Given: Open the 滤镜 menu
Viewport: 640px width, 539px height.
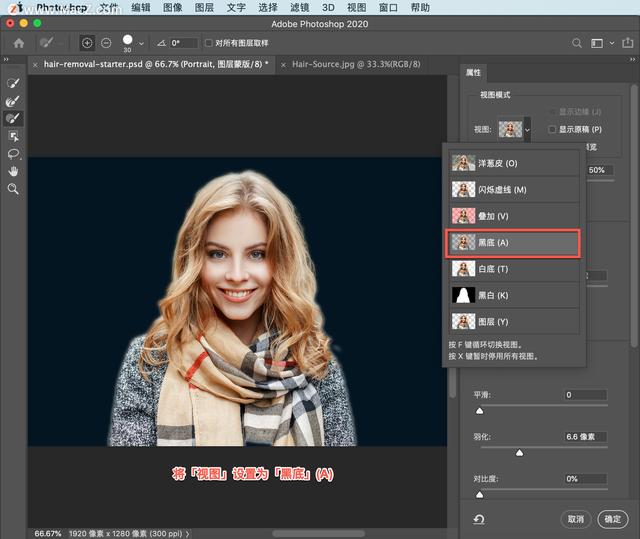Looking at the screenshot, I should coord(299,7).
